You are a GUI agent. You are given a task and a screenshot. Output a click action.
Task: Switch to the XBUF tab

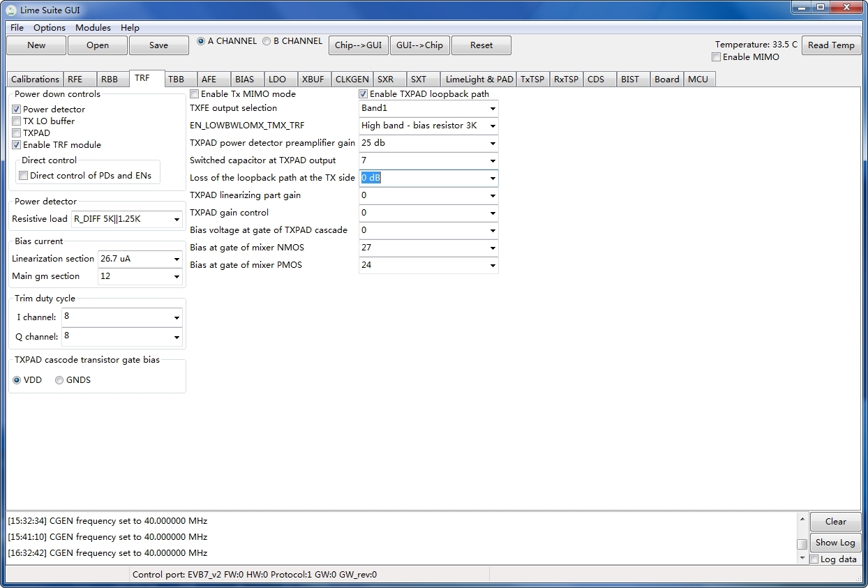click(x=313, y=80)
